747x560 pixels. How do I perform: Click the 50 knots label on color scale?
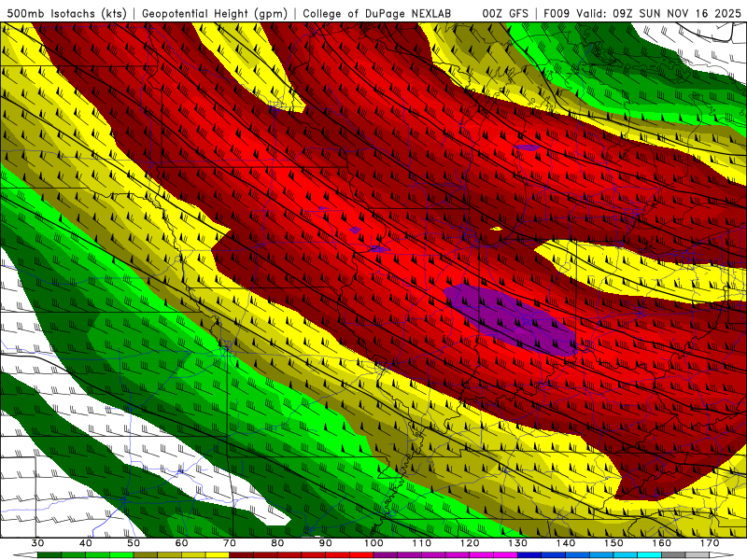[x=134, y=543]
